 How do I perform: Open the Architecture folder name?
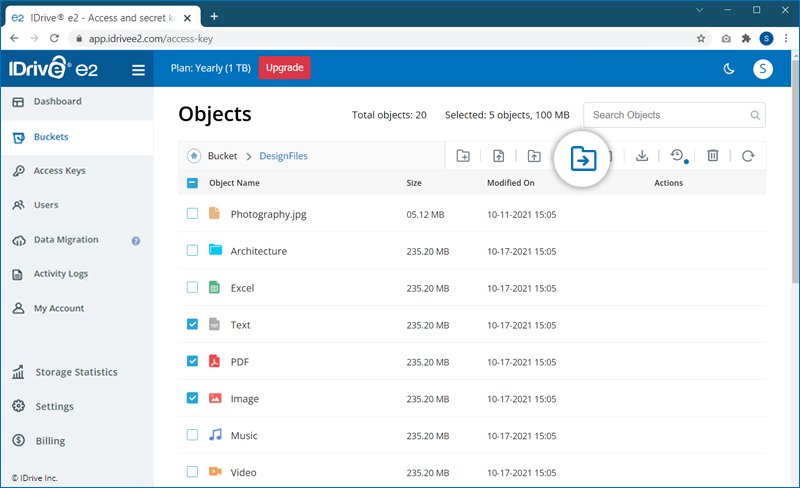(x=259, y=251)
